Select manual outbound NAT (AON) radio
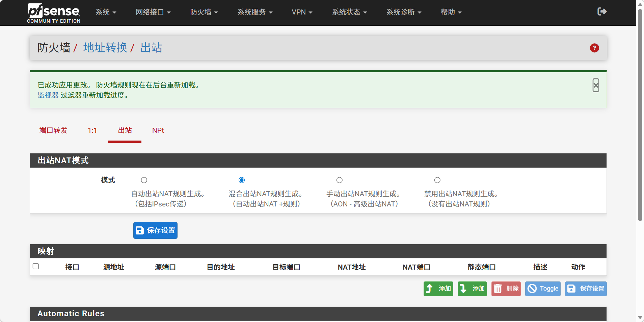The image size is (644, 322). click(340, 180)
